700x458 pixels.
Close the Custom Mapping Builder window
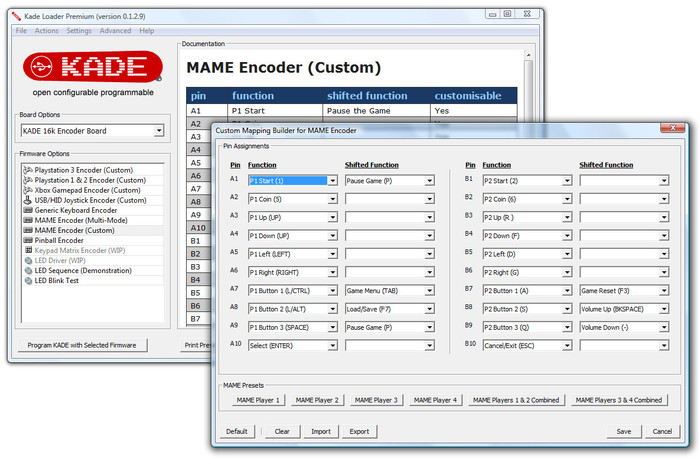[673, 128]
